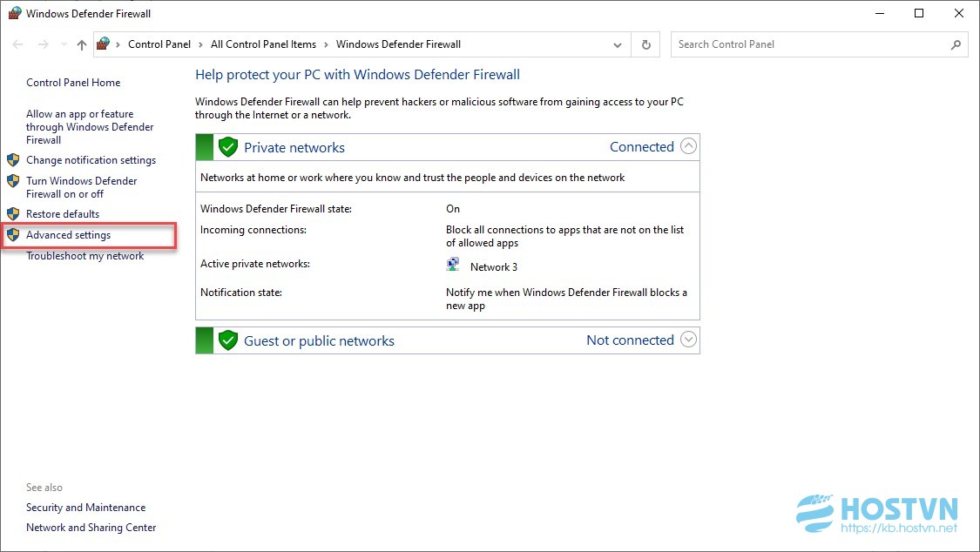980x552 pixels.
Task: Click Windows Defender Firewall state label
Action: (275, 209)
